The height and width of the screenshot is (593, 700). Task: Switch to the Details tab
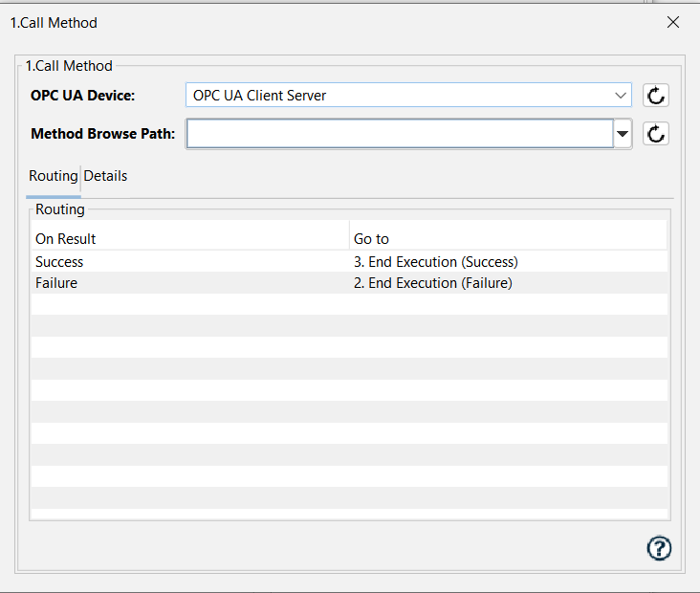pos(105,176)
